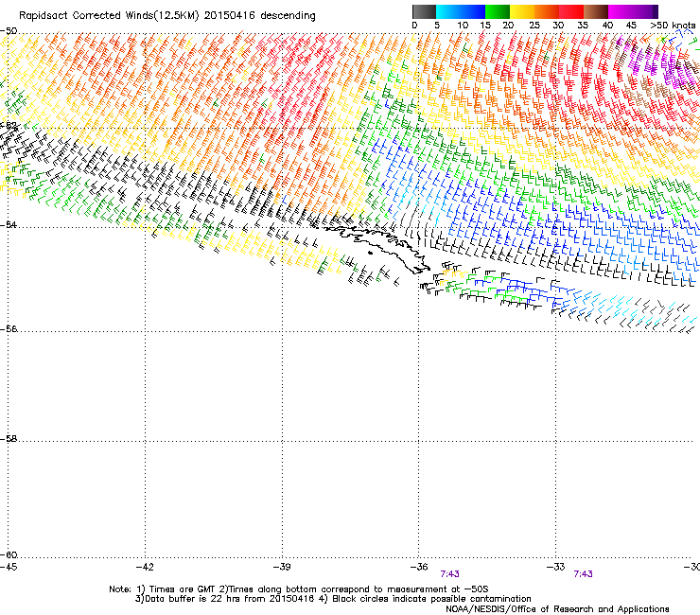
Task: Click the legend label '40'
Action: (x=607, y=25)
